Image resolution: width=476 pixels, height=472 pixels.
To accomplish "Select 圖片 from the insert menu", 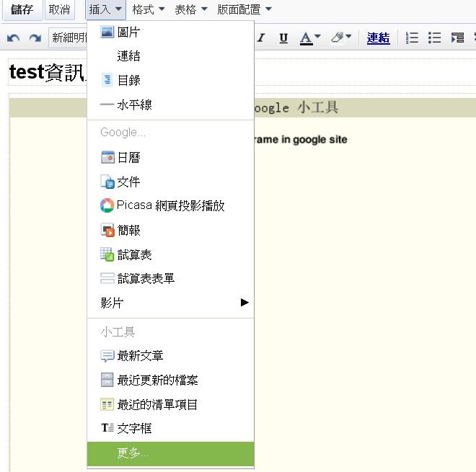I will pyautogui.click(x=170, y=32).
